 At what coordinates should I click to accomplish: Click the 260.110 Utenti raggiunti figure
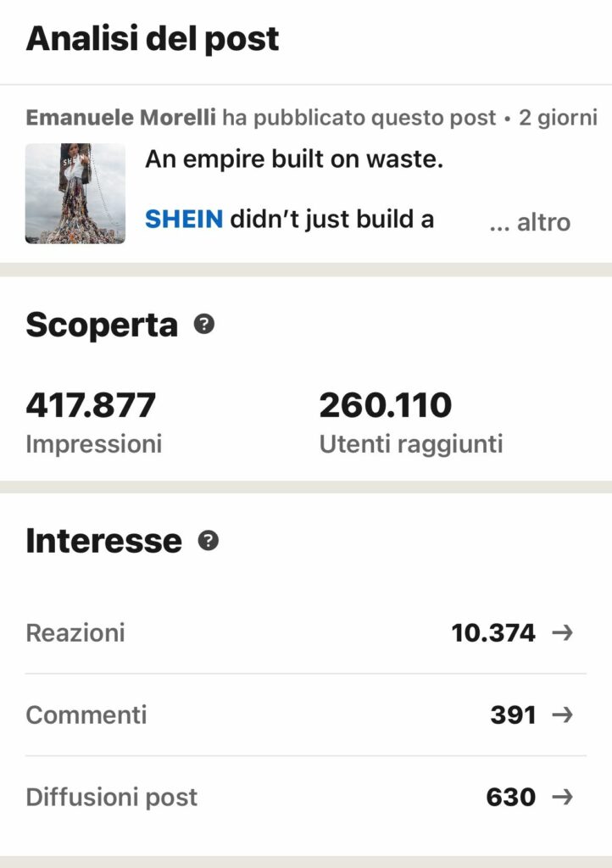click(386, 405)
